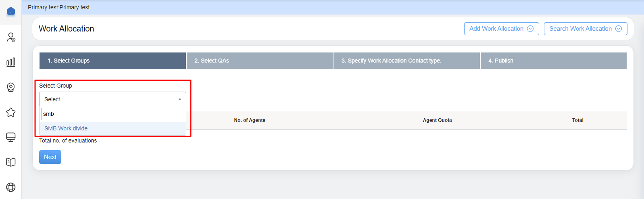Click the monitor screen sidebar icon
The width and height of the screenshot is (644, 199).
pos(11,137)
